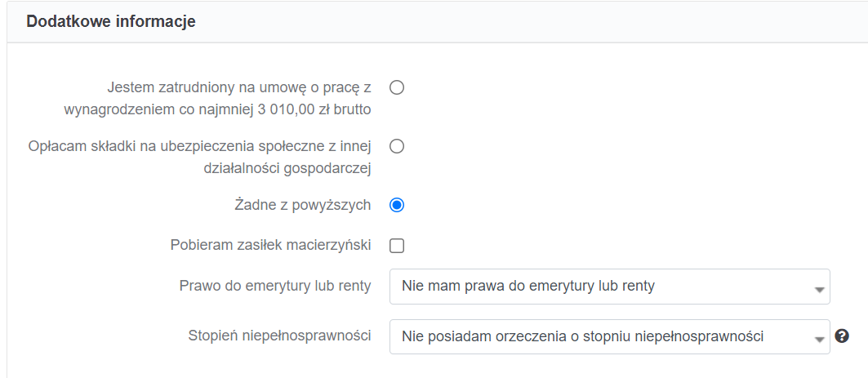Click the Dodatkowe informacje section heading
868x378 pixels.
tap(111, 21)
